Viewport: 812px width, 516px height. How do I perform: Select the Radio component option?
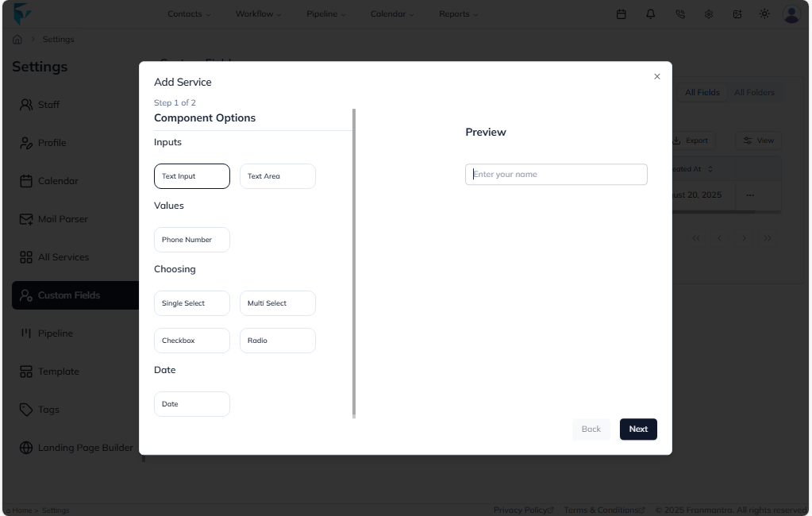tap(277, 340)
